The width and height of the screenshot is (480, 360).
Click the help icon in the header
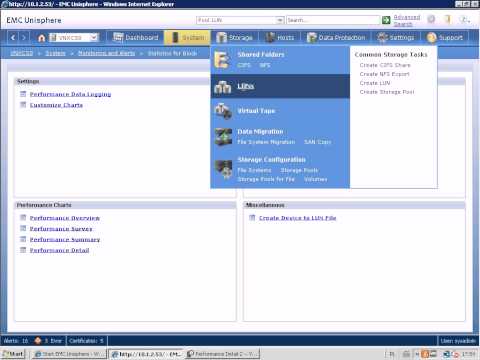click(x=464, y=19)
